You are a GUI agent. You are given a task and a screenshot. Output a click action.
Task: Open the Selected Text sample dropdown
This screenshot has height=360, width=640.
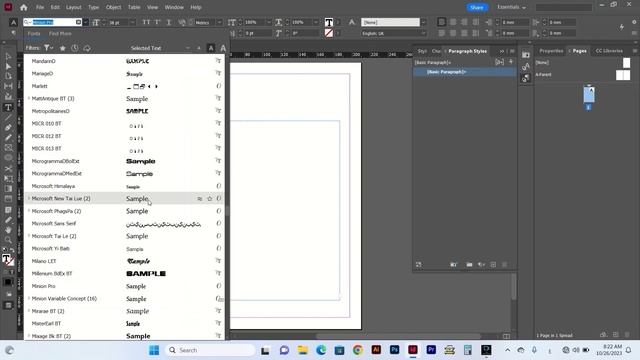click(x=160, y=48)
